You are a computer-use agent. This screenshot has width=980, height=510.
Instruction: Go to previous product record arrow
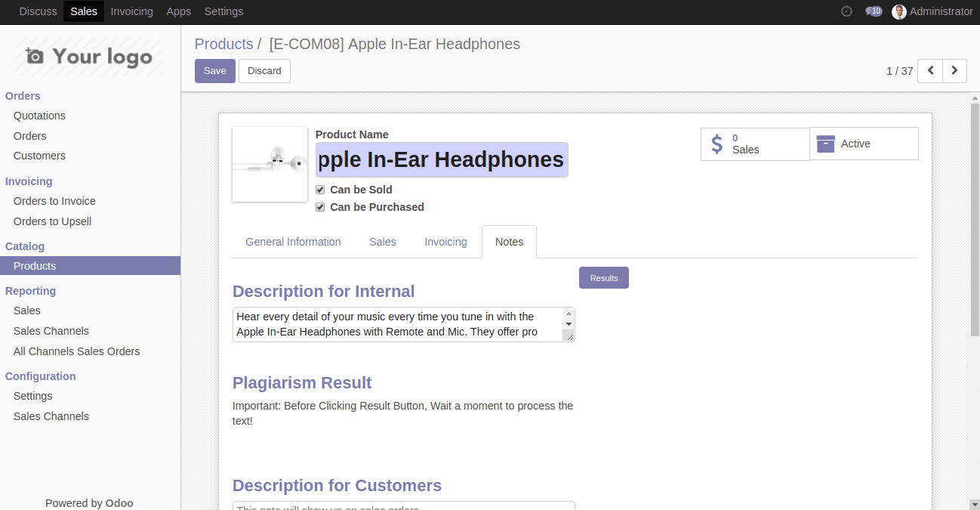click(x=930, y=70)
